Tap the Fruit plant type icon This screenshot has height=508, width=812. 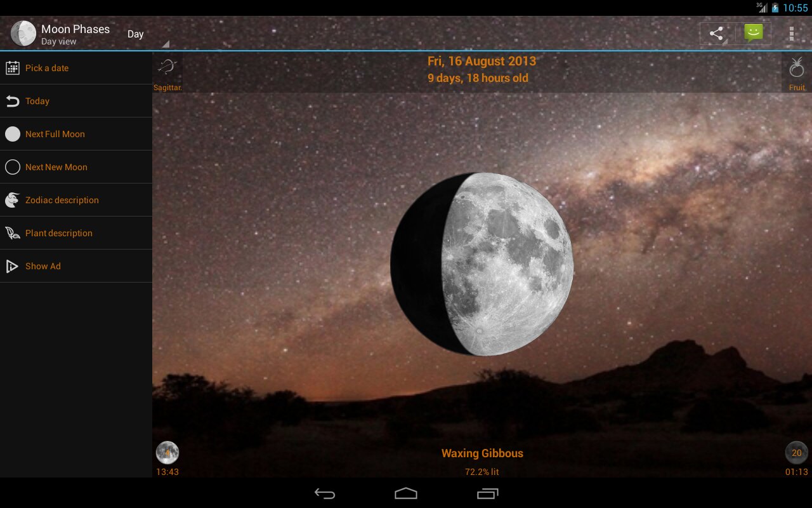click(x=797, y=67)
